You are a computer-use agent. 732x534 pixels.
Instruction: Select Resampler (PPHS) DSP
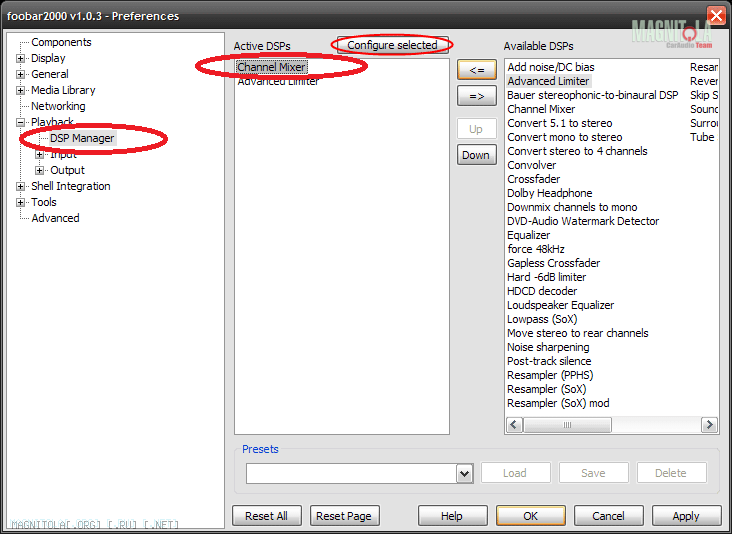[550, 375]
